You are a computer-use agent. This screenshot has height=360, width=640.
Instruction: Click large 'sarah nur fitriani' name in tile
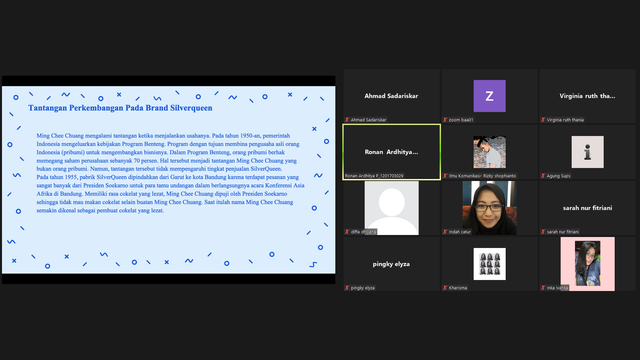click(x=587, y=208)
